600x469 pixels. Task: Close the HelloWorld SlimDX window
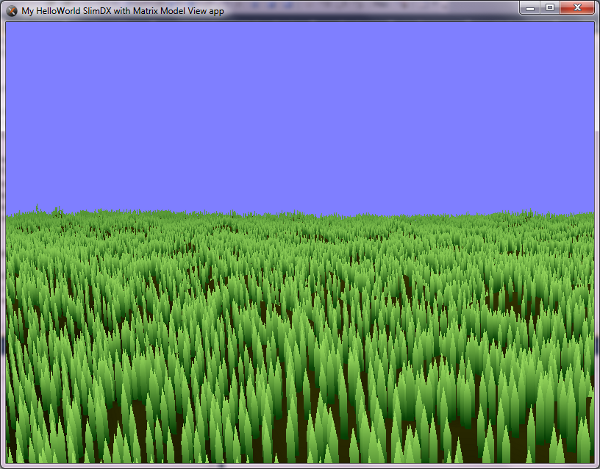(x=577, y=8)
